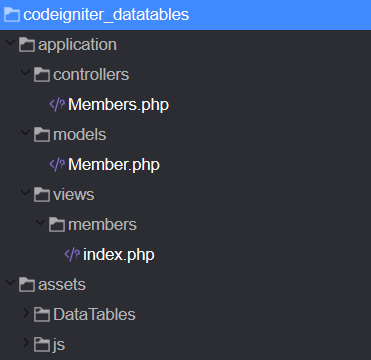Collapse the controllers folder chevron
This screenshot has height=360, width=371.
click(26, 73)
